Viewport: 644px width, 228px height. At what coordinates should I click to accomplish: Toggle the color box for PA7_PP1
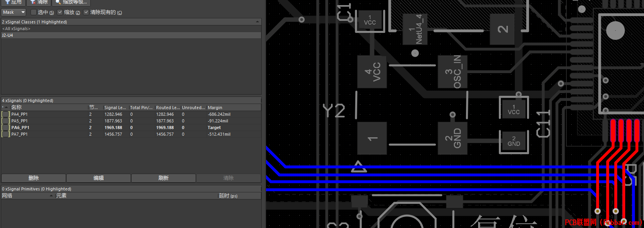(5, 134)
